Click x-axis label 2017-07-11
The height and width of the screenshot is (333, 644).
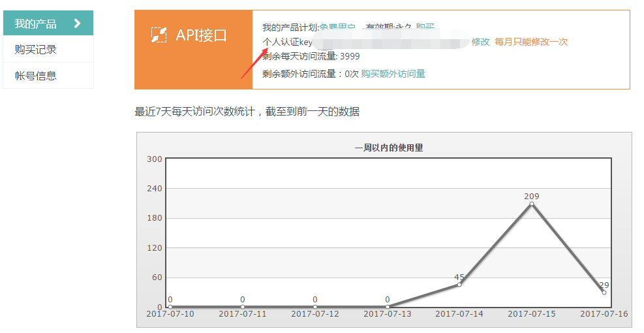point(242,313)
